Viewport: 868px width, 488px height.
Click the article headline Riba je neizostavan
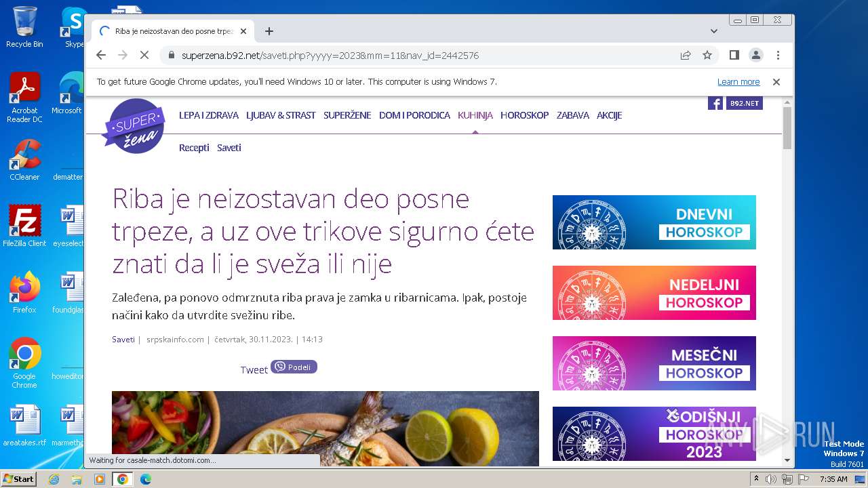[323, 232]
